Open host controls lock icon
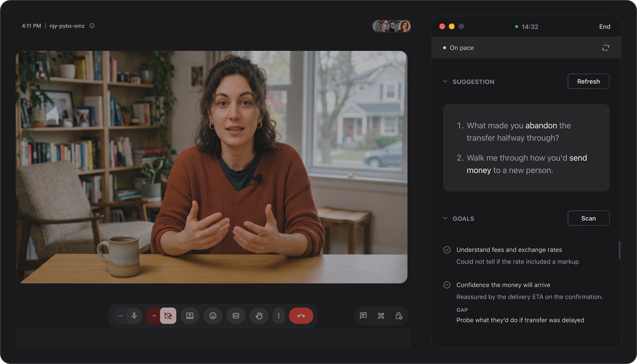637x364 pixels. (x=399, y=316)
